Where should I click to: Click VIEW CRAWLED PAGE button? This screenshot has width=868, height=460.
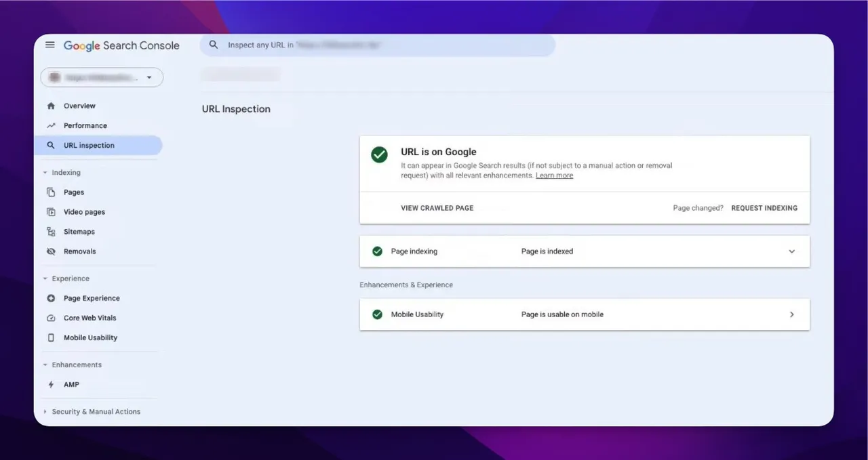(x=437, y=208)
